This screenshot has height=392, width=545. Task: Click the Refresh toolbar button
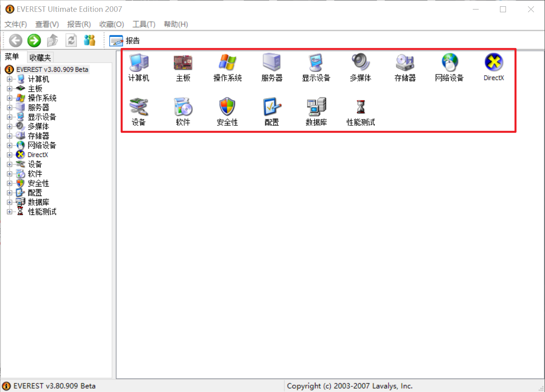click(71, 40)
